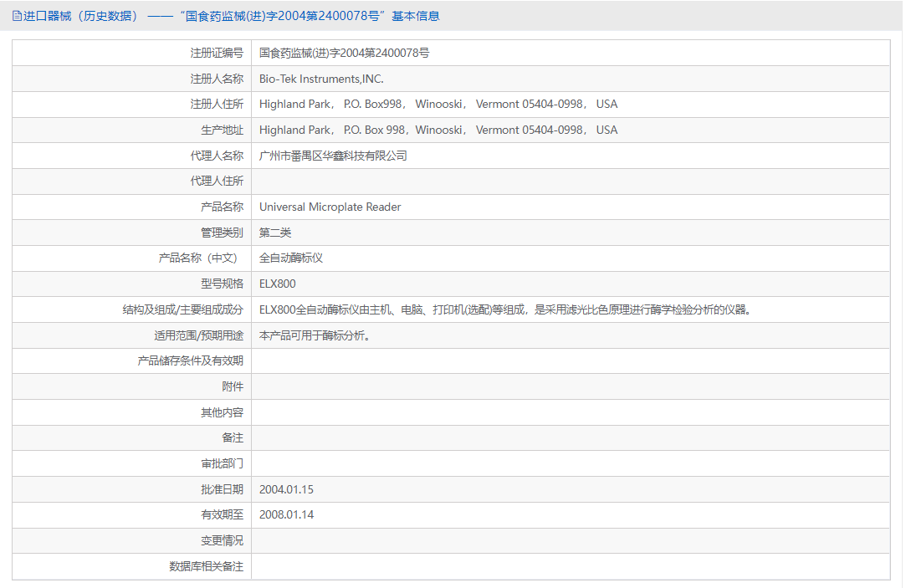
Task: Click the intended use text 本产品可用于酶标分析
Action: (315, 335)
